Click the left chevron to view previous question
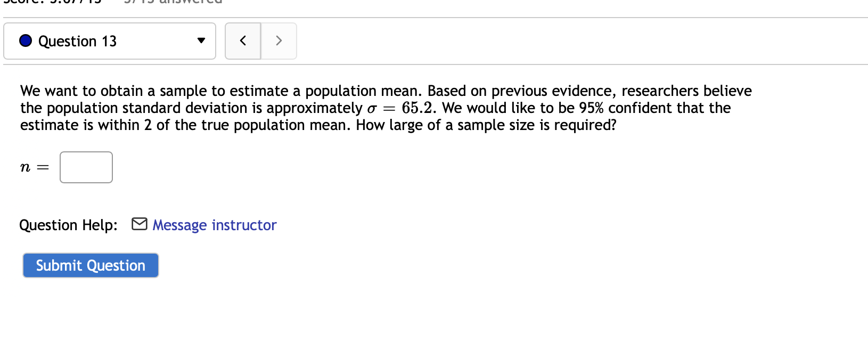The height and width of the screenshot is (357, 868). (243, 40)
